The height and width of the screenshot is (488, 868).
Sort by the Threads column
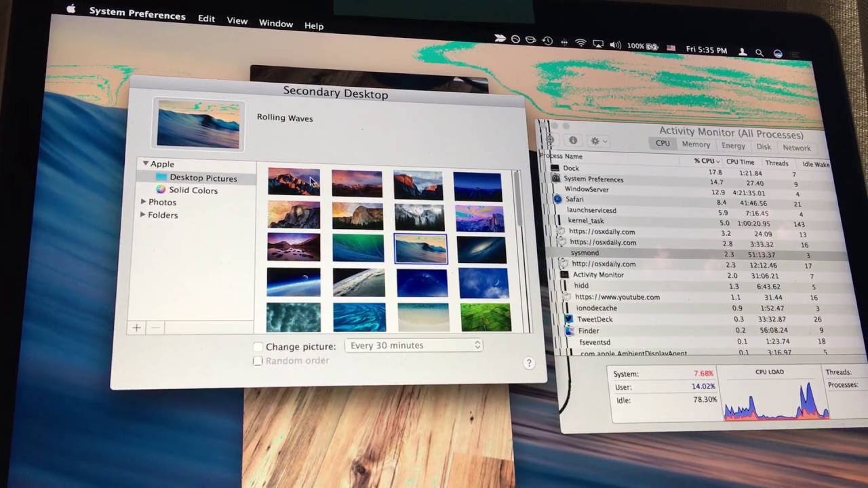tap(776, 163)
